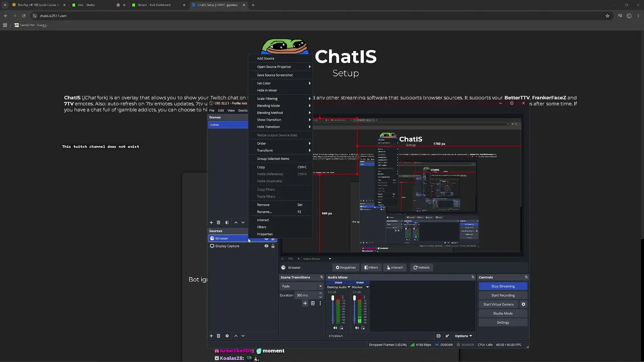
Task: Move the scene down in the Scenes toolbar
Action: (243, 222)
